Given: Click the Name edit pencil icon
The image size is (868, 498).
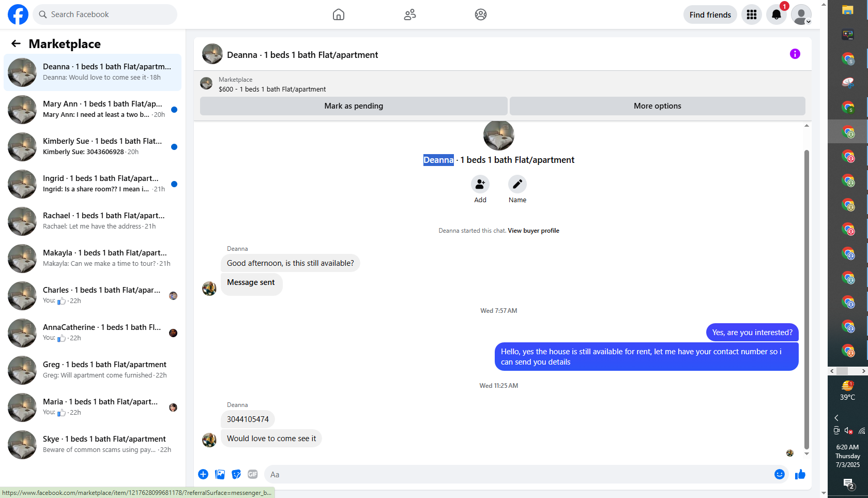Looking at the screenshot, I should (x=517, y=184).
